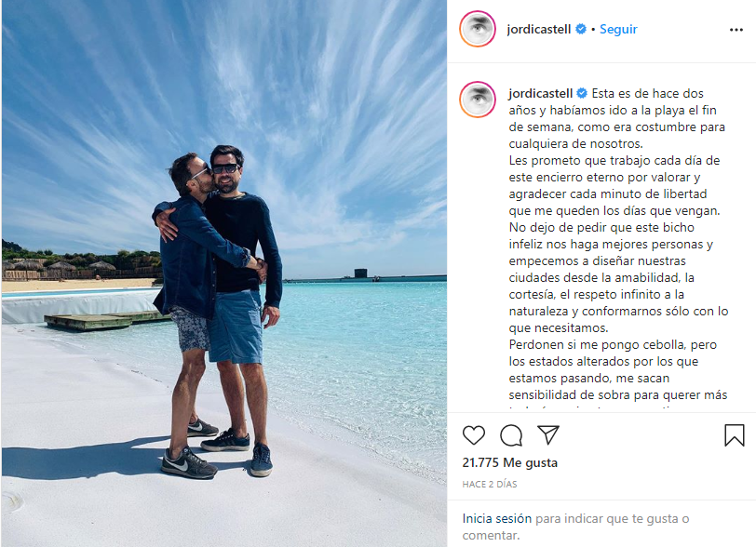Open the three-dot more options menu

(736, 30)
